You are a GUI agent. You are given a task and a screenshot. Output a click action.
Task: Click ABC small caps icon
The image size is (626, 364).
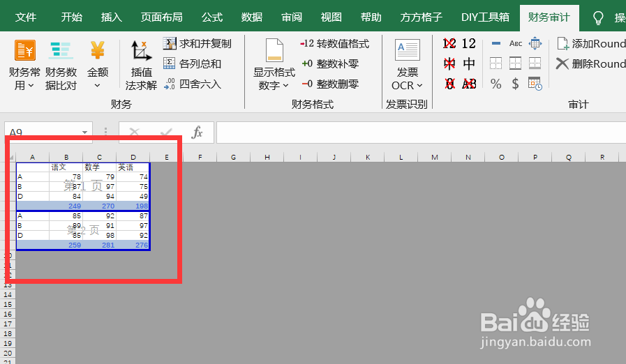click(x=516, y=43)
